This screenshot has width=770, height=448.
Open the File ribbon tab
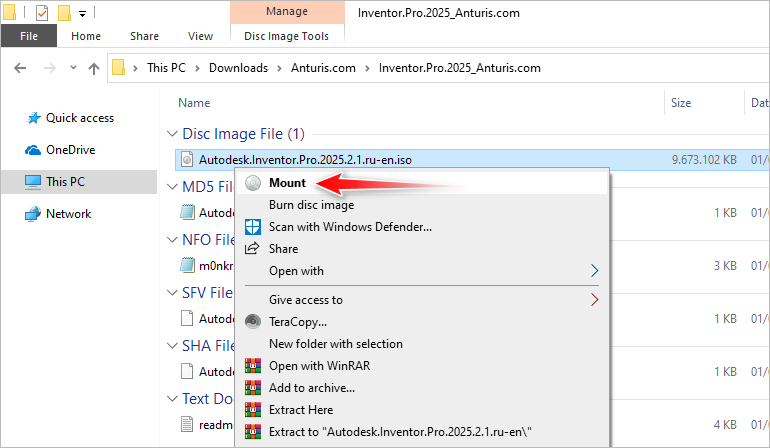(x=29, y=36)
